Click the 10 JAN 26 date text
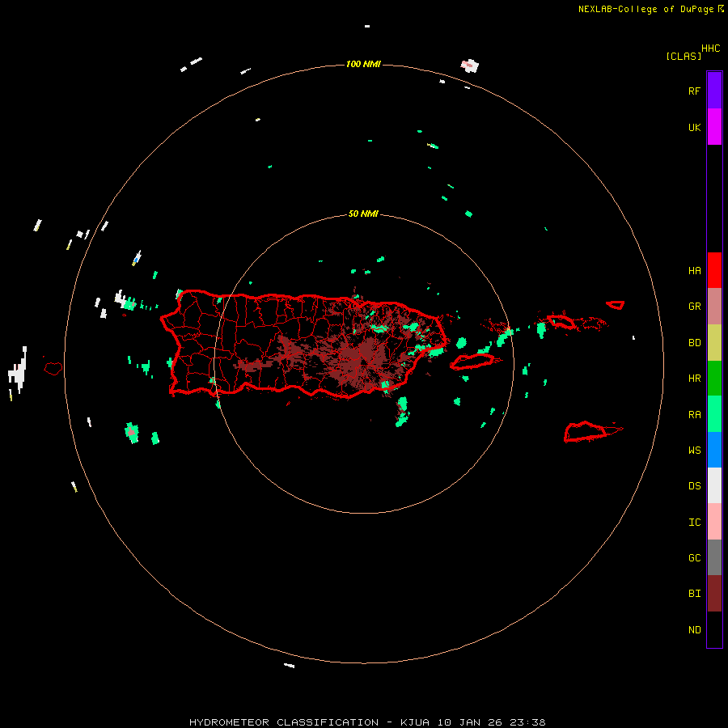This screenshot has width=728, height=728. [x=470, y=722]
